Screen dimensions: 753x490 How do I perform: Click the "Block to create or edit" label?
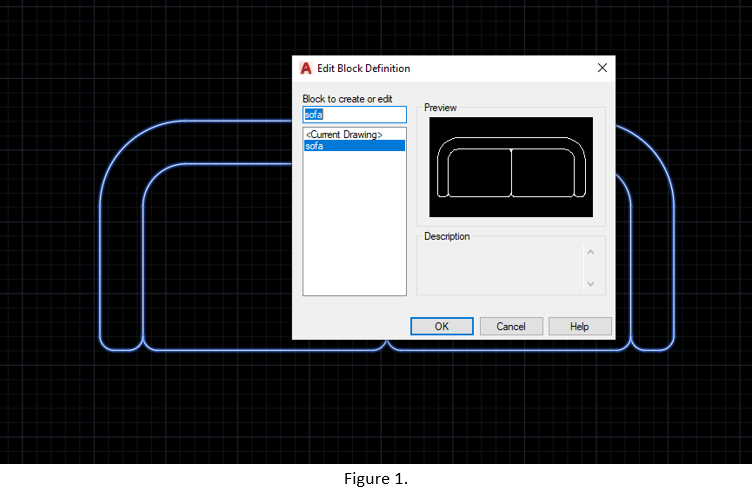347,99
